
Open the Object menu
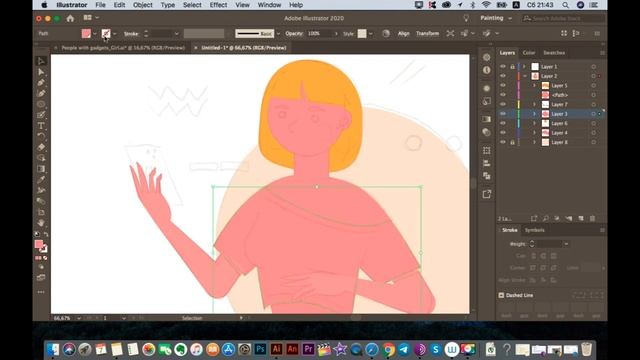point(143,5)
